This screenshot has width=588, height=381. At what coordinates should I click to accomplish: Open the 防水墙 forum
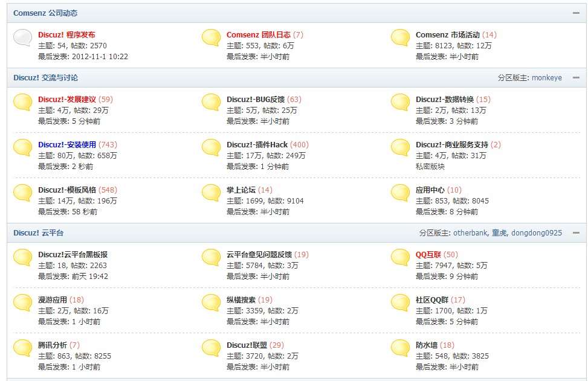(427, 345)
